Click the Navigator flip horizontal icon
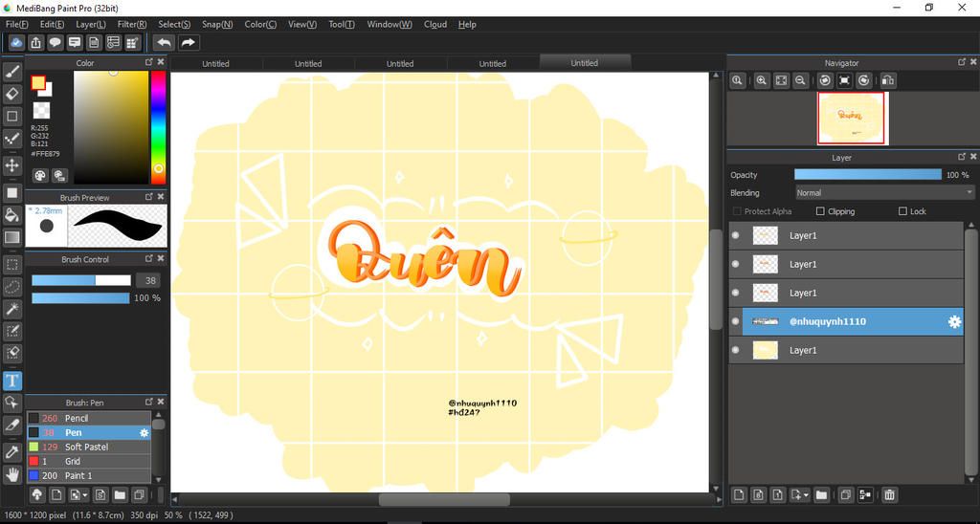Viewport: 980px width, 524px height. click(x=887, y=80)
